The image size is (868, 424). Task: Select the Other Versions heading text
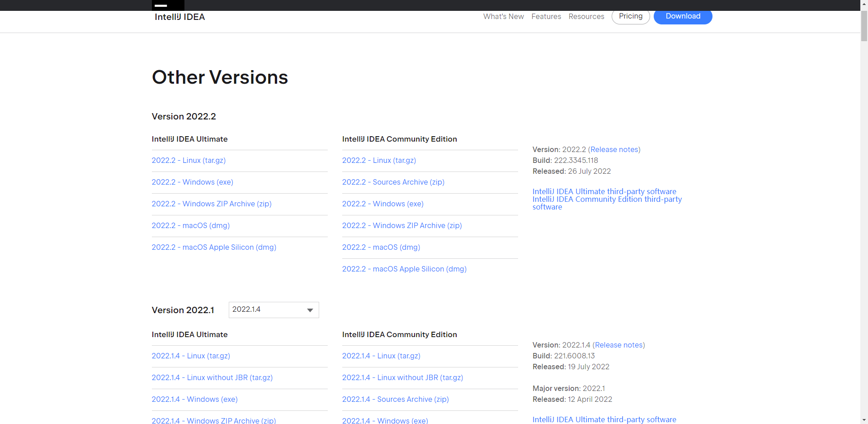pos(220,77)
